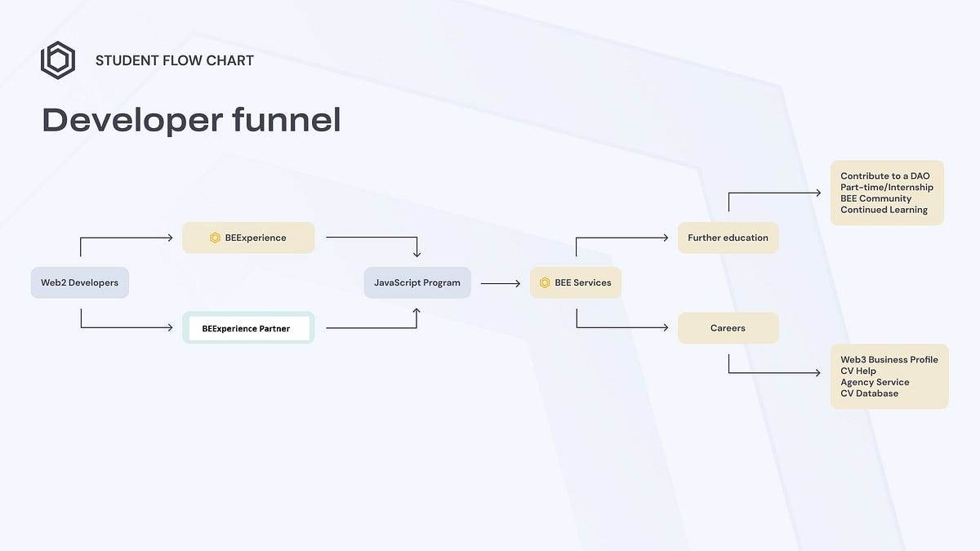This screenshot has width=980, height=551.
Task: Select the Continued Learning text line
Action: pos(884,210)
